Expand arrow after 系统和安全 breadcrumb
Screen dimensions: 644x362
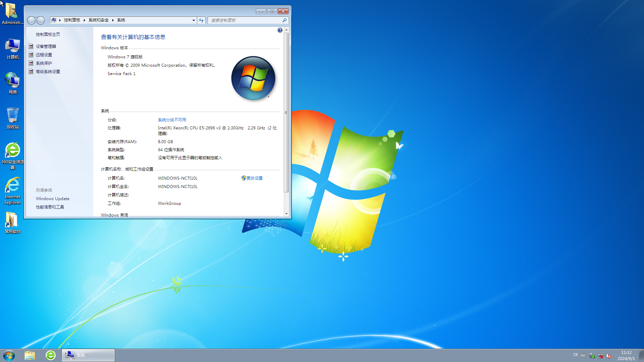[113, 20]
